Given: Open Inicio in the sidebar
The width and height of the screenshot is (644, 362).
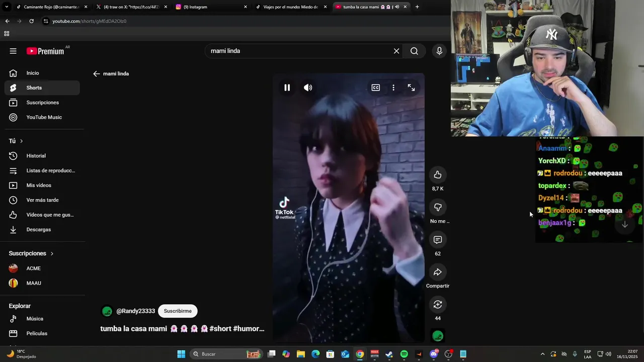Looking at the screenshot, I should 42,73.
